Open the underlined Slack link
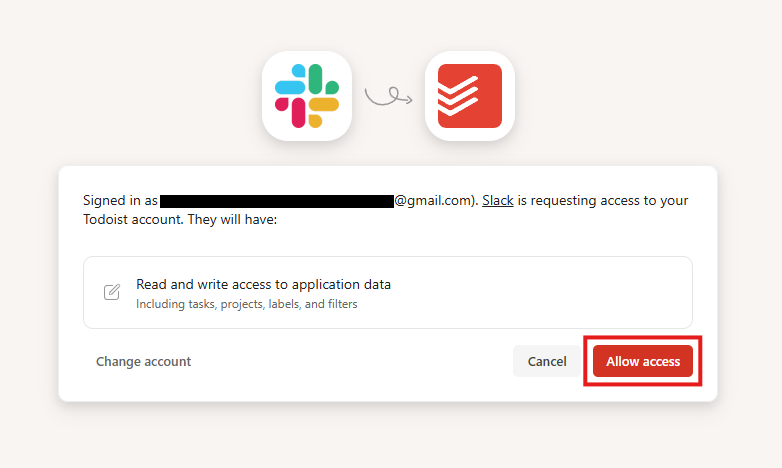 (x=498, y=200)
